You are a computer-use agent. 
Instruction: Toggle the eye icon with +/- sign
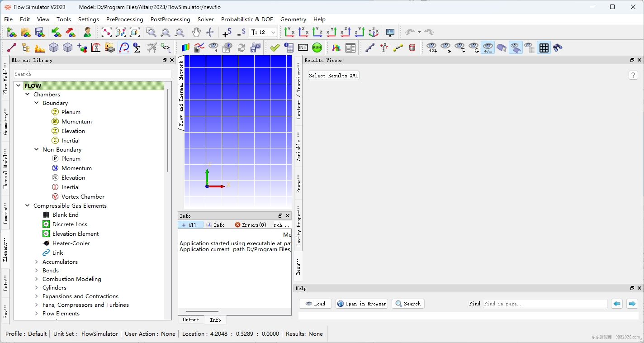pos(488,48)
